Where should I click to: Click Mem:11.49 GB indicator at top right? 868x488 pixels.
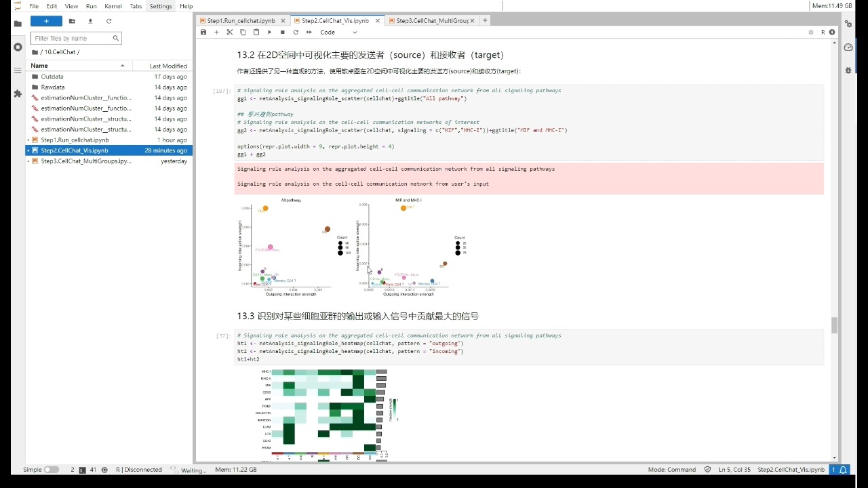tap(832, 6)
